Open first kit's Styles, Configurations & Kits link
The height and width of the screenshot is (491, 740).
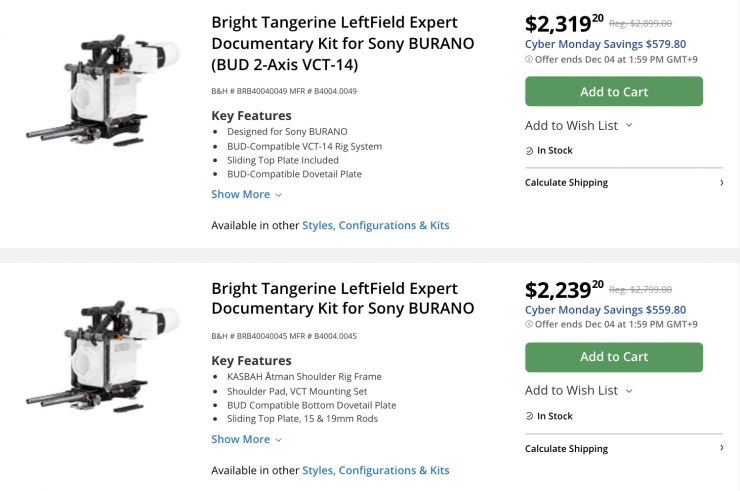coord(375,225)
